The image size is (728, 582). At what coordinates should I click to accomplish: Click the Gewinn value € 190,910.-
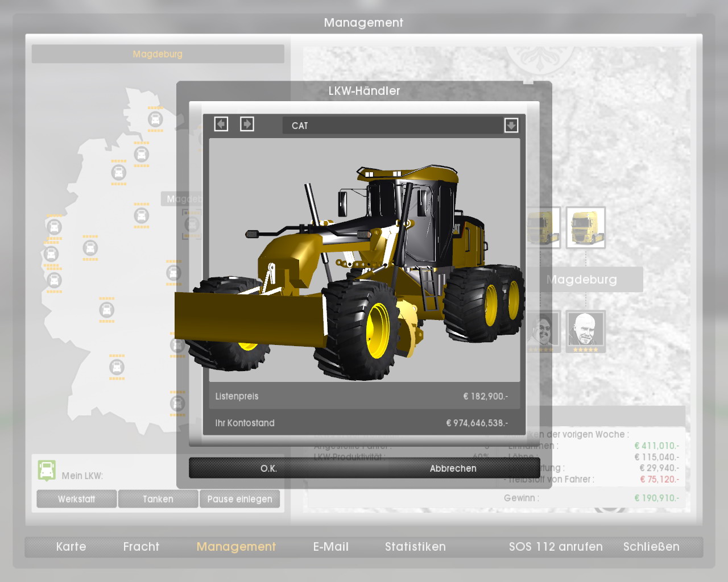(656, 498)
